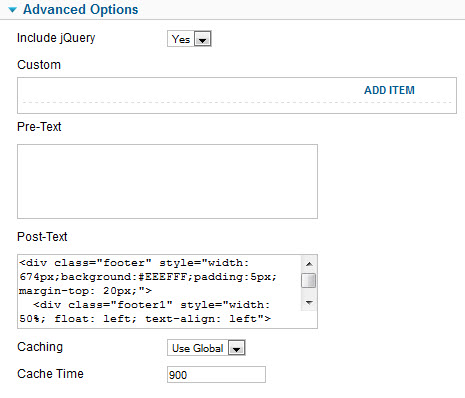This screenshot has height=398, width=465.
Task: Click the '<div class="footer1"' line in Post-Text
Action: 152,305
